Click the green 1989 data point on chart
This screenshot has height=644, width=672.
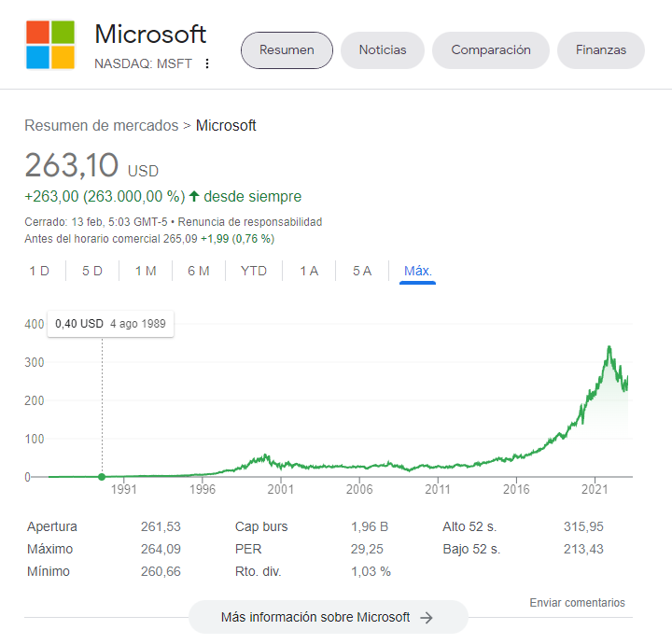tap(102, 476)
